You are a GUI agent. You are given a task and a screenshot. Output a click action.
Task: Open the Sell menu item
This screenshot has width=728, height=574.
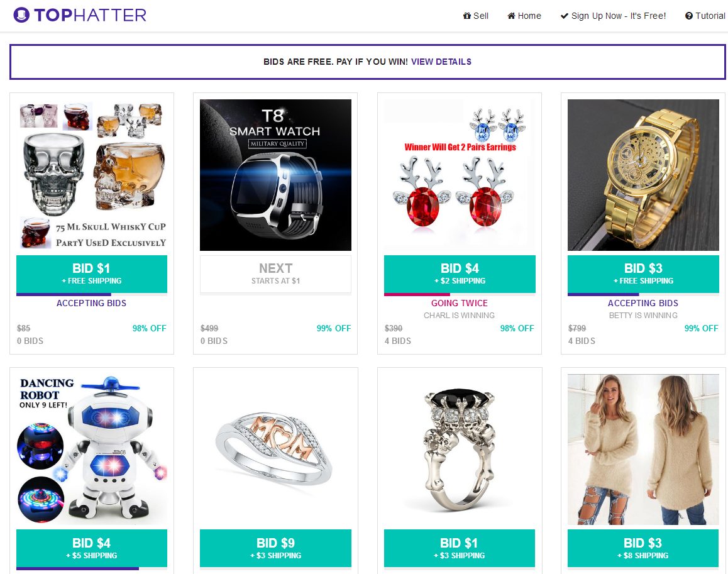[476, 16]
